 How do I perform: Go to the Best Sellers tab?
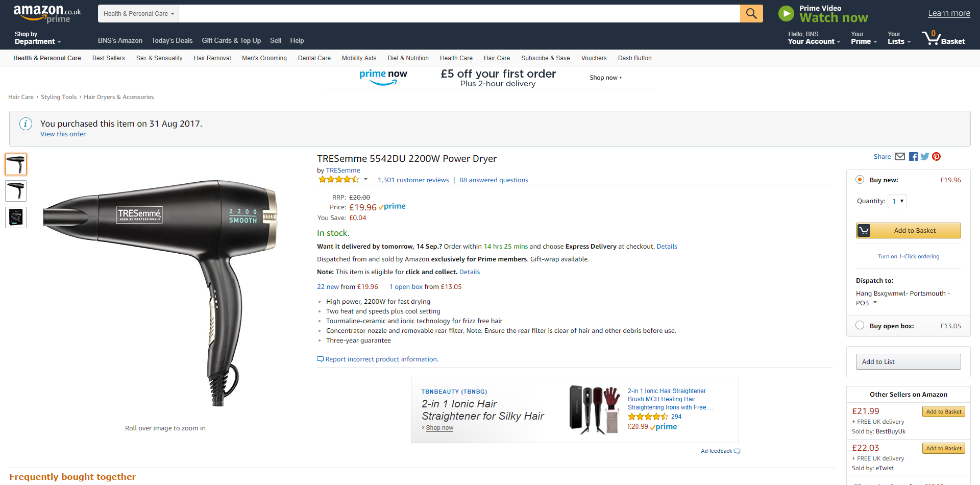(x=109, y=58)
